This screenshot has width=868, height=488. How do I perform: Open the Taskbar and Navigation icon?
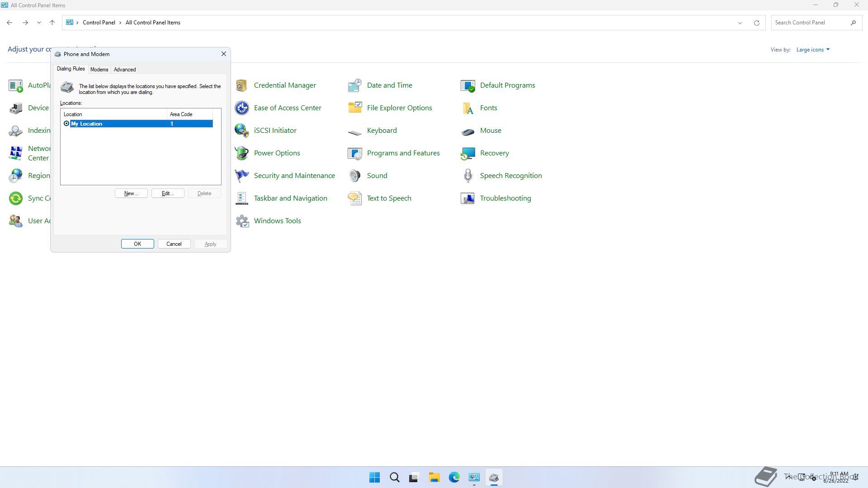tap(242, 198)
